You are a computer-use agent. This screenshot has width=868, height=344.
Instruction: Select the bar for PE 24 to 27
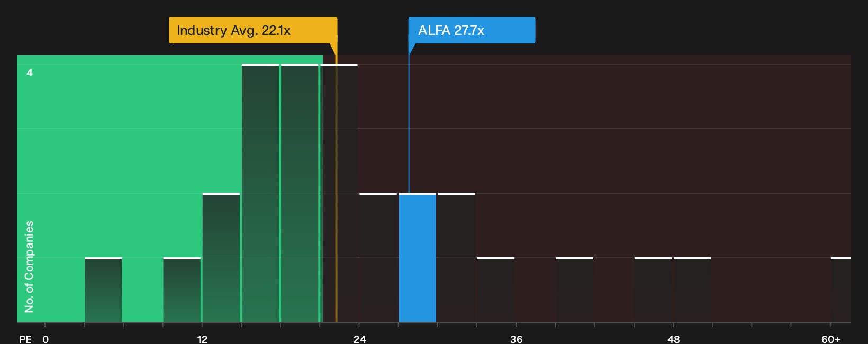point(378,258)
